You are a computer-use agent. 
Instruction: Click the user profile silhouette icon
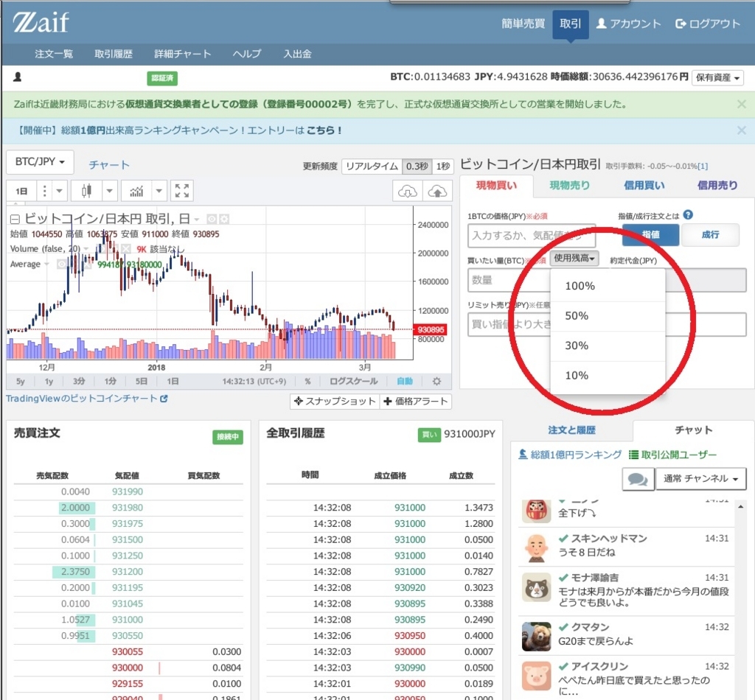coord(18,77)
